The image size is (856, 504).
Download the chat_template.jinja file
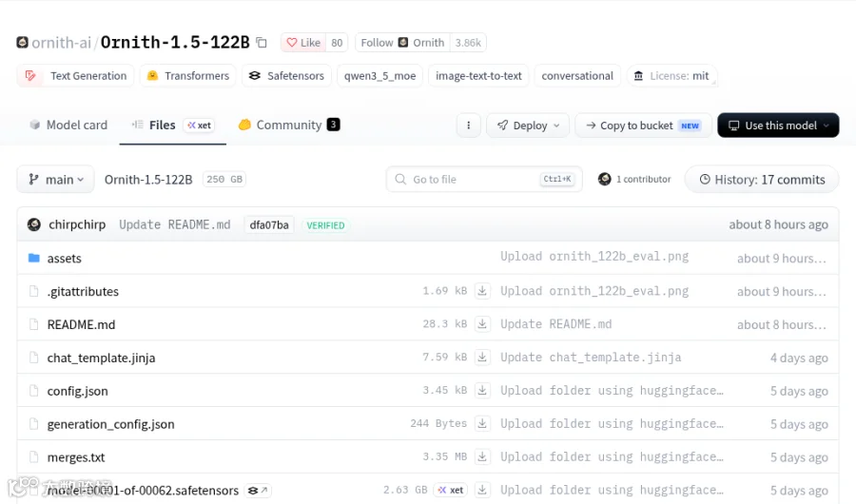point(482,358)
